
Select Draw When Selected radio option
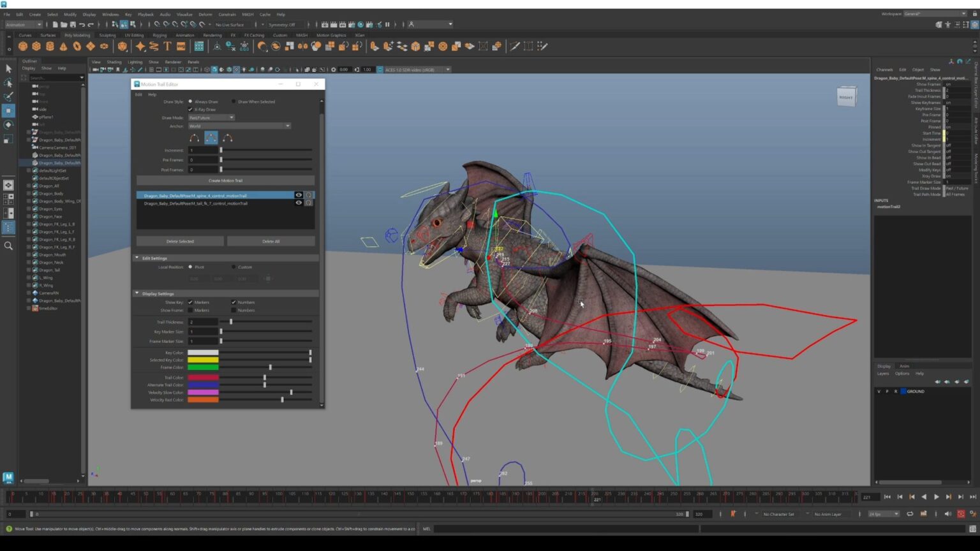click(234, 101)
